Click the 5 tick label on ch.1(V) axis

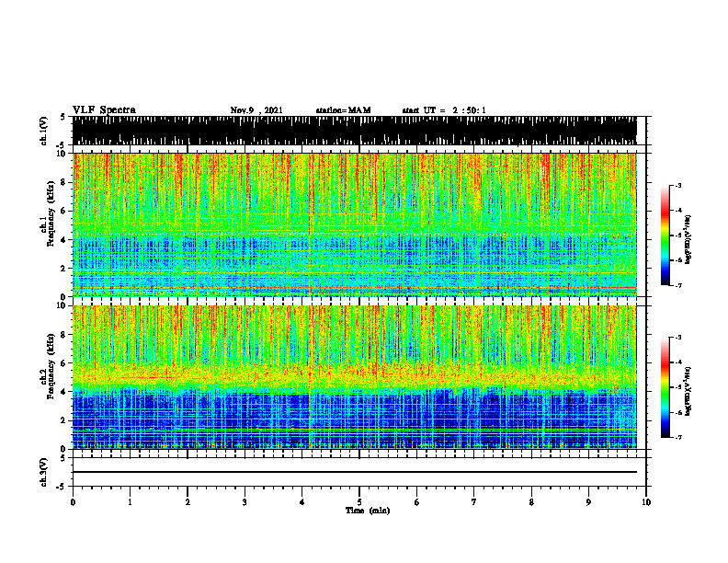[62, 118]
